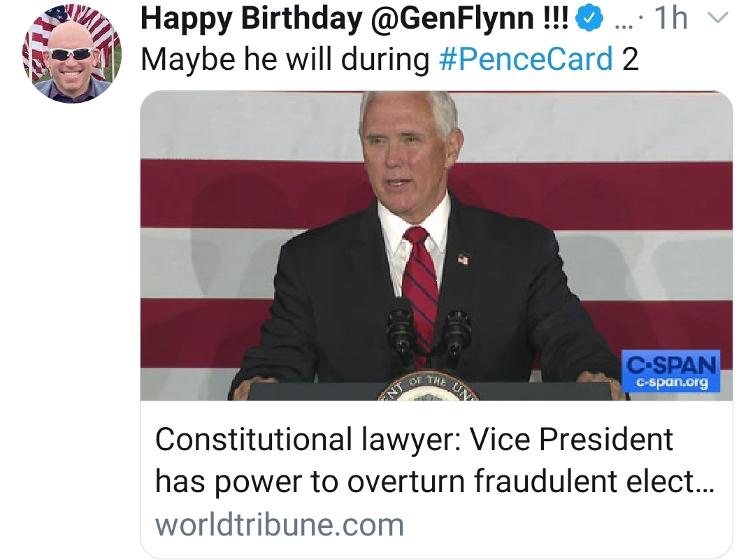
Task: Open the #PenceCard hashtag
Action: tap(526, 60)
